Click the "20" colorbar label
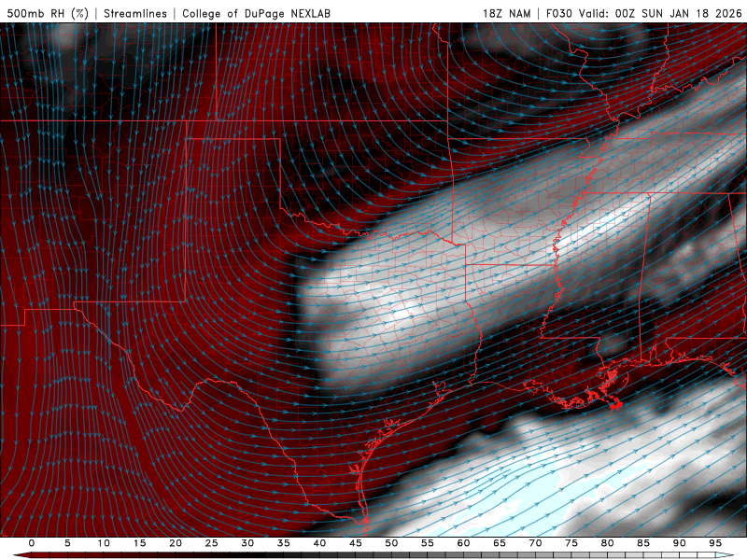The image size is (747, 560). tap(176, 543)
